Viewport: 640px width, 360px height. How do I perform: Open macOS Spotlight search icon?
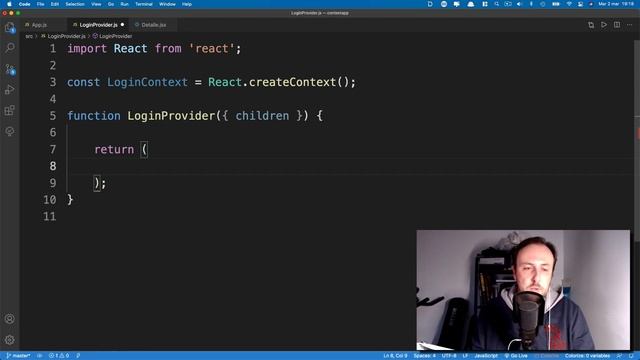pos(496,4)
